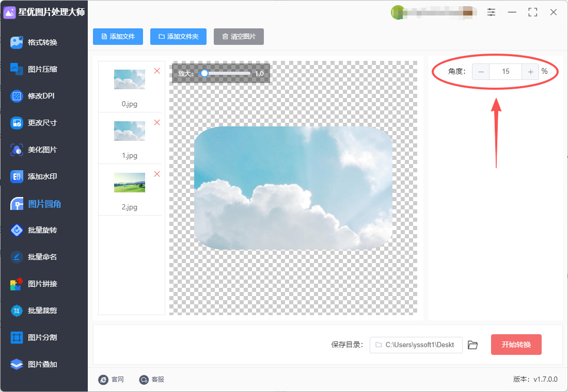Open the 批量裁剪 batch crop tool
This screenshot has width=568, height=392.
point(34,311)
